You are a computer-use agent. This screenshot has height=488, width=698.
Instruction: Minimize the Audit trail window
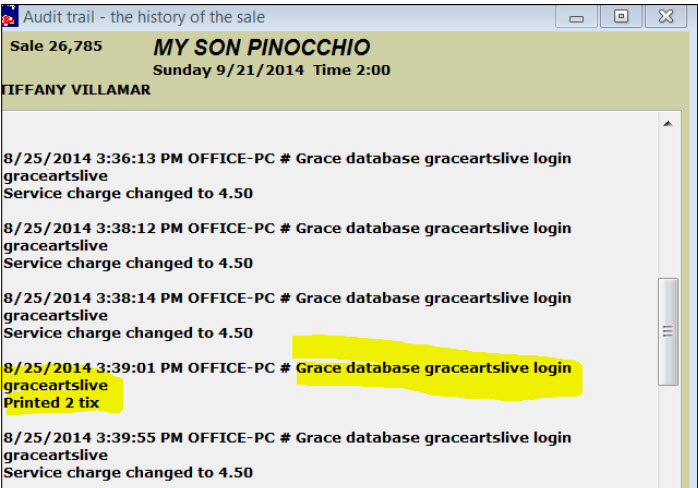click(577, 17)
